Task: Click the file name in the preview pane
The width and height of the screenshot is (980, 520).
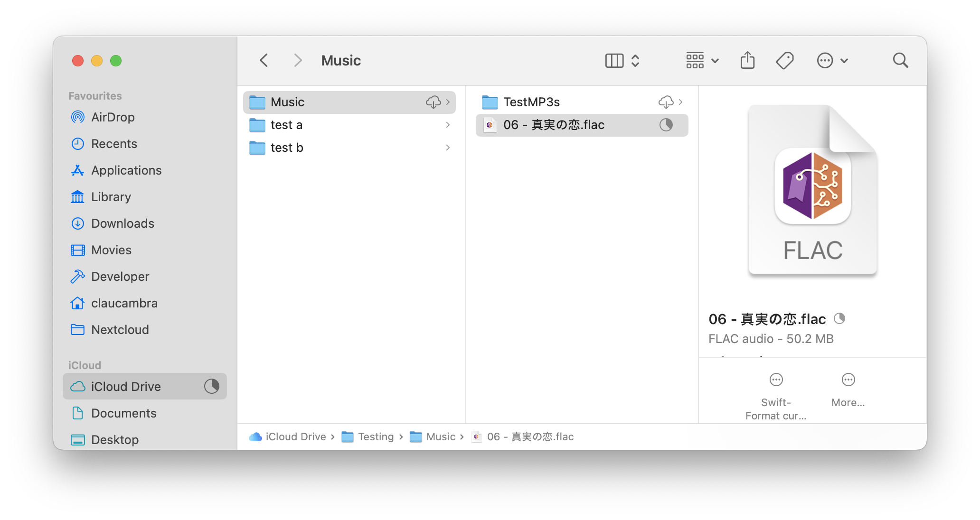Action: click(x=767, y=319)
